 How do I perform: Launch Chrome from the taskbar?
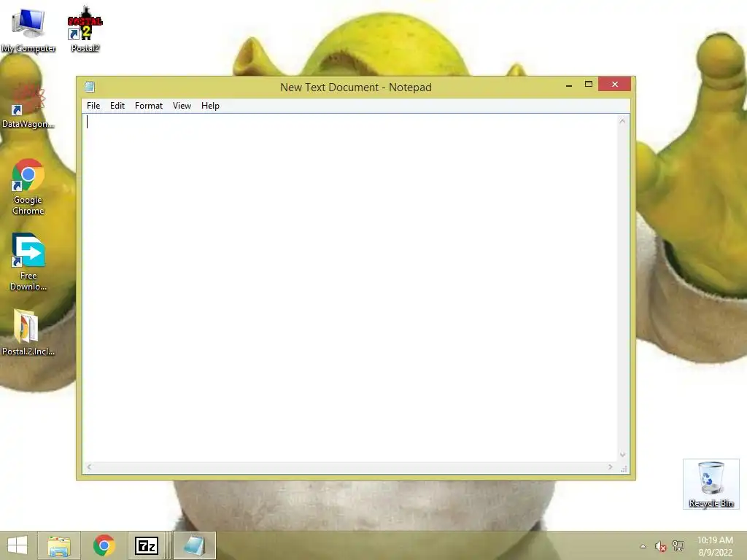[x=104, y=545]
